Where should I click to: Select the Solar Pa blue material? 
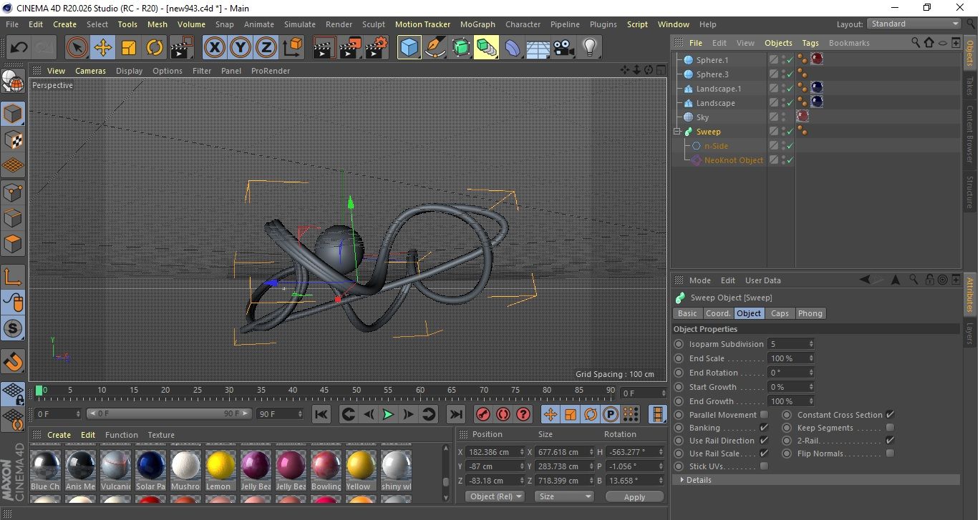[x=151, y=471]
